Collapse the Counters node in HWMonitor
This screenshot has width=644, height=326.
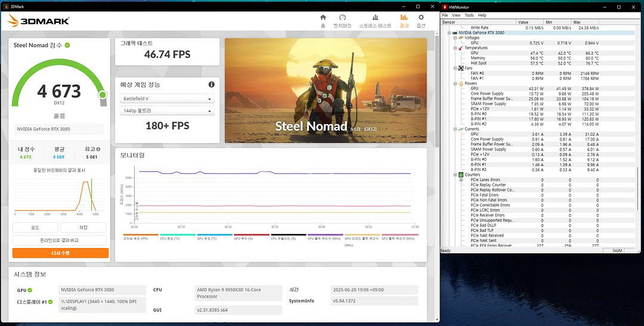[x=455, y=175]
